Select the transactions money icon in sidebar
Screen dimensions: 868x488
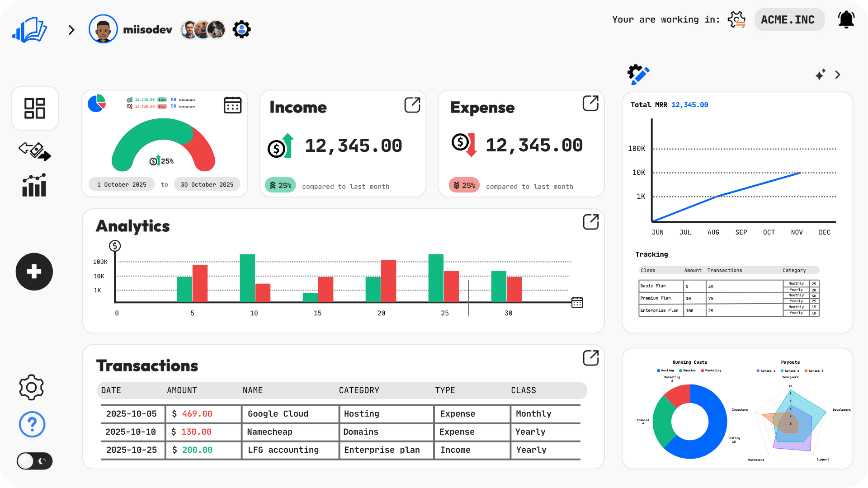pos(35,152)
